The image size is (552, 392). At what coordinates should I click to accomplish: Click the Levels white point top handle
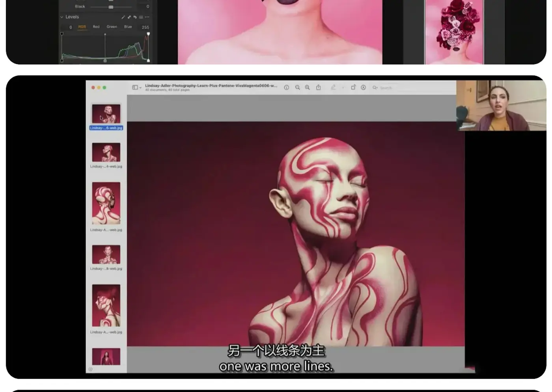click(x=148, y=34)
